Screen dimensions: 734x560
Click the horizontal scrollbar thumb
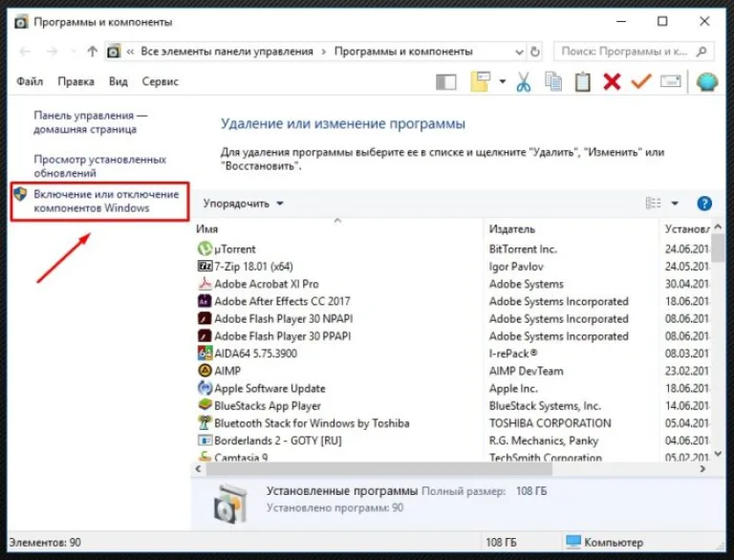(379, 468)
